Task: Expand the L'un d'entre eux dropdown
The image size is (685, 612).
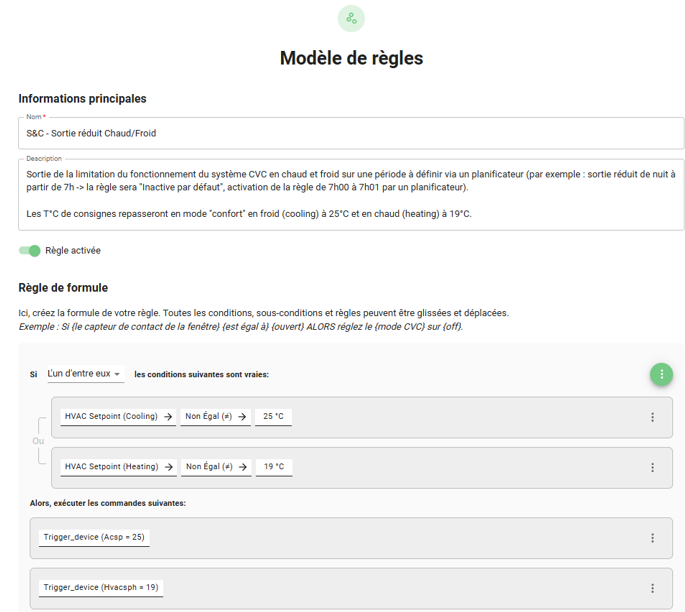Action: tap(85, 374)
